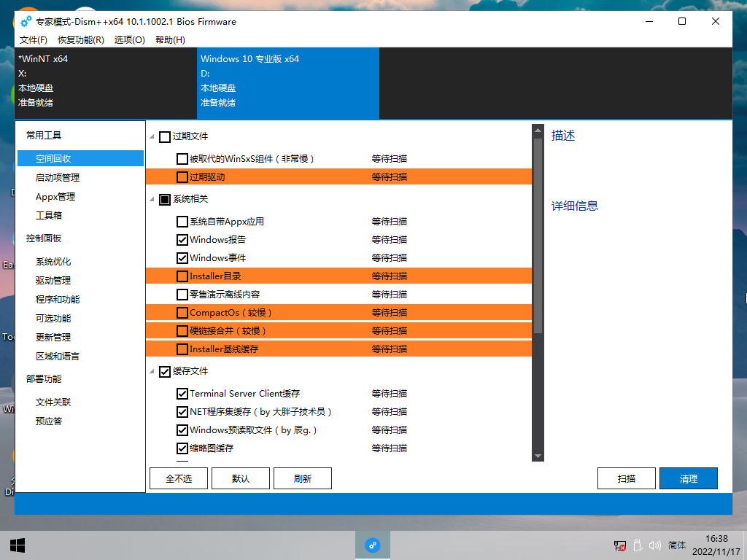Screen dimensions: 747x560
Task: Open the Dism++ taskbar icon
Action: (373, 545)
